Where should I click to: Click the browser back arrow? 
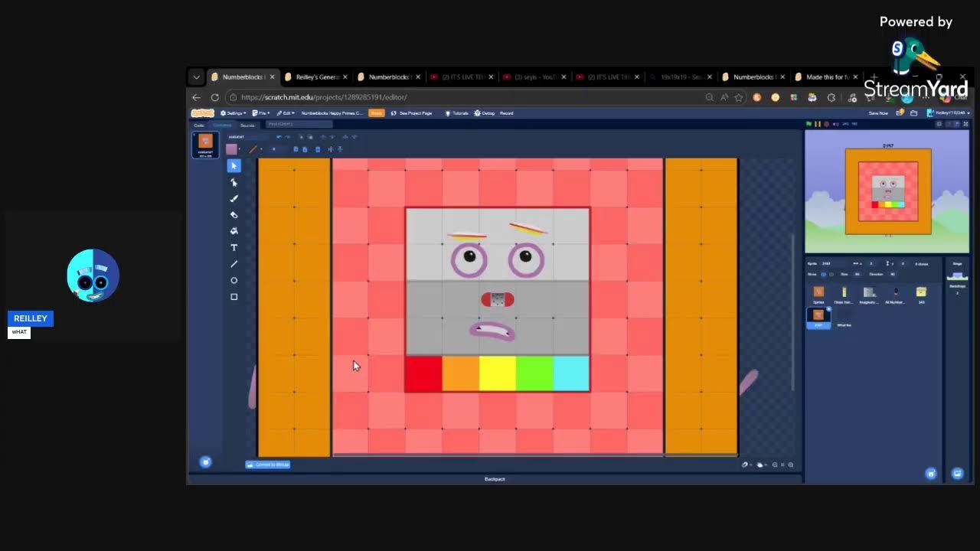(x=196, y=97)
